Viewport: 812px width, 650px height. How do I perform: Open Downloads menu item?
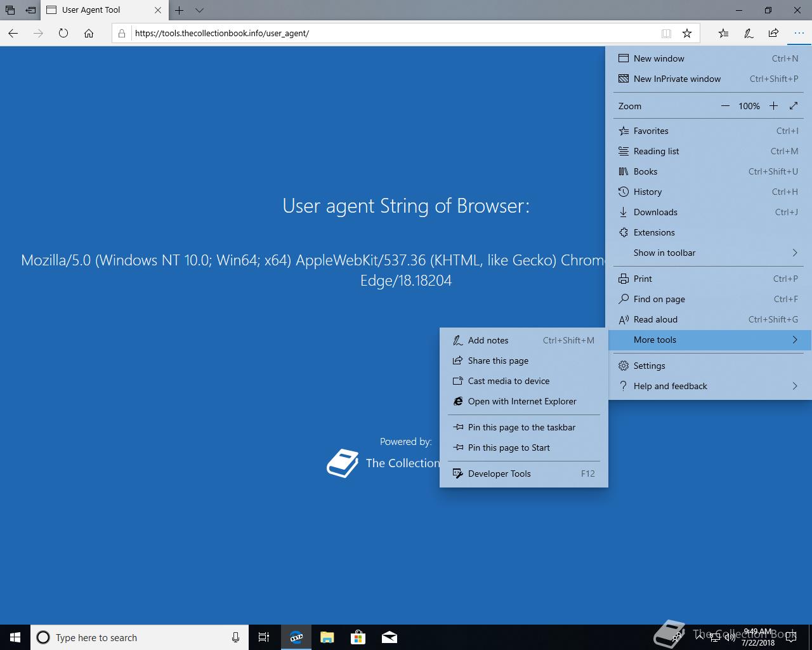tap(709, 212)
